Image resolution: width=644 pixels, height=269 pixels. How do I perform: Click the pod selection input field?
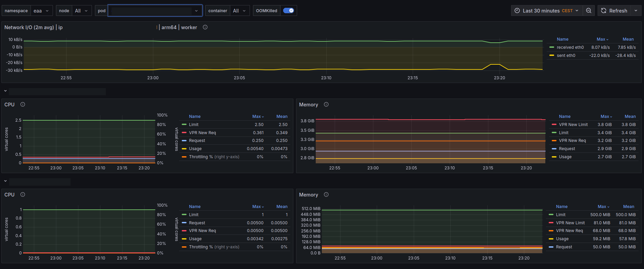[x=152, y=11]
